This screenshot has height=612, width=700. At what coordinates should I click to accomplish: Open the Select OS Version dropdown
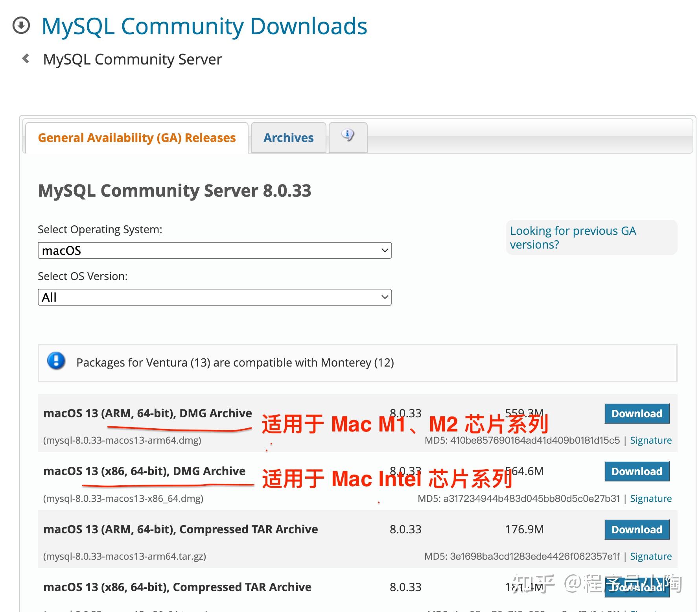tap(214, 297)
